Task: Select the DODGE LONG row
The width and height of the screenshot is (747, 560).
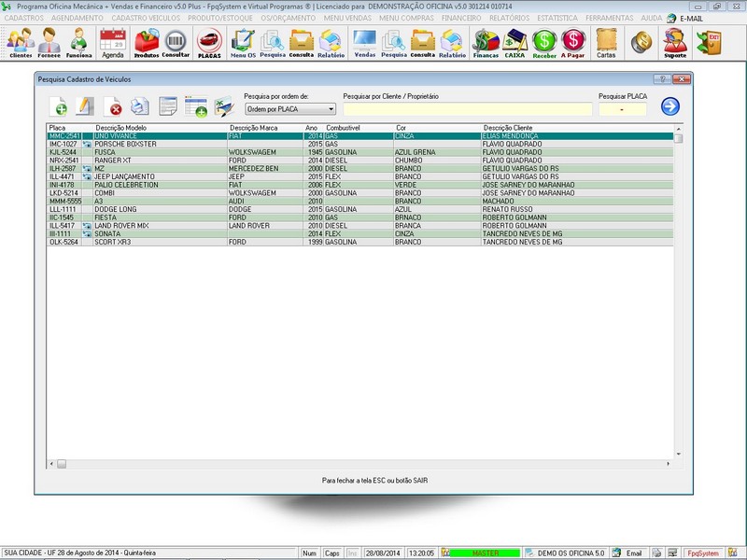Action: pos(360,209)
